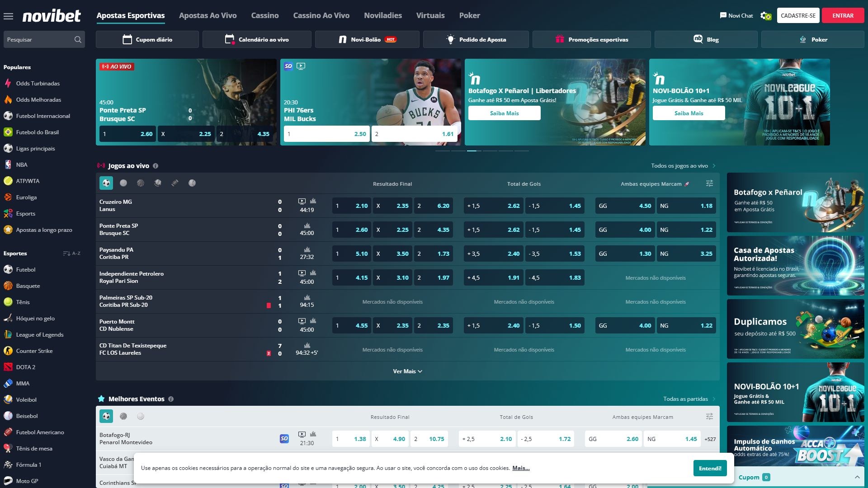This screenshot has height=488, width=868.
Task: Open statistics icon for Paysandu PA row
Action: pos(307,249)
